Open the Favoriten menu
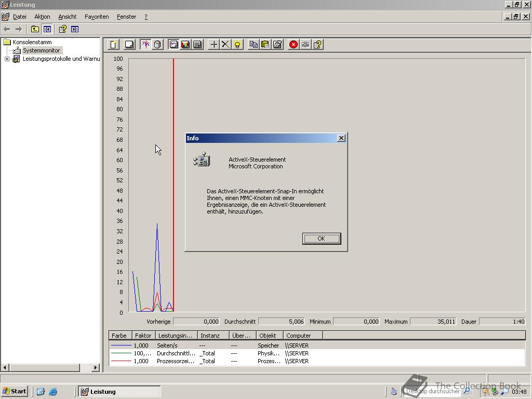 pos(97,17)
